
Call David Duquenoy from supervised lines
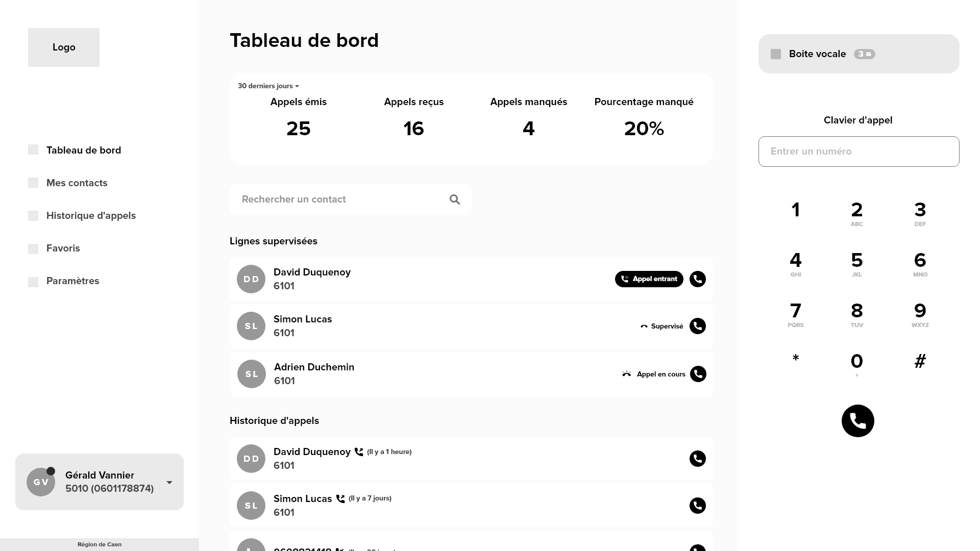pos(697,279)
